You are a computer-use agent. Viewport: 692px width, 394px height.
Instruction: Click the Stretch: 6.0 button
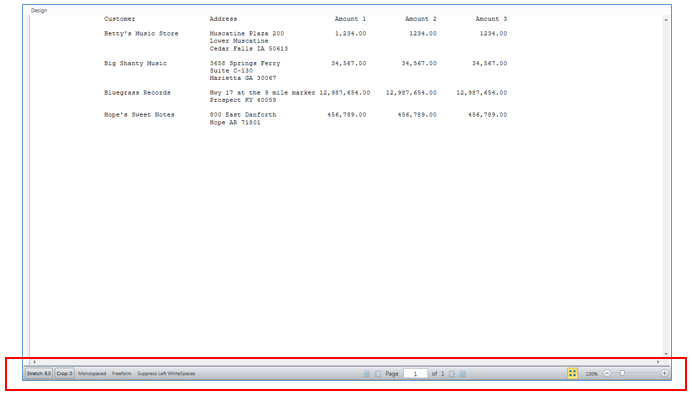click(39, 373)
